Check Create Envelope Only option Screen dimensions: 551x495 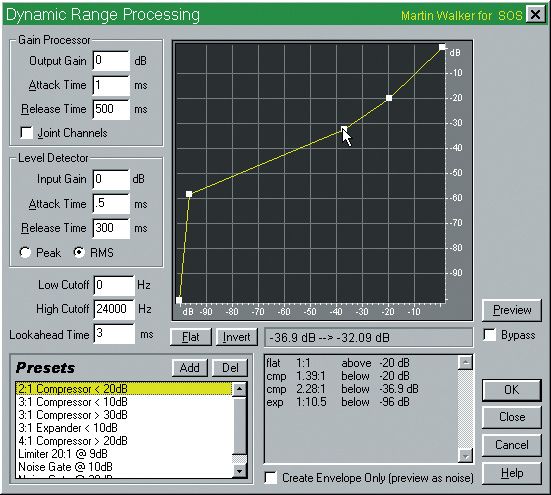click(271, 478)
